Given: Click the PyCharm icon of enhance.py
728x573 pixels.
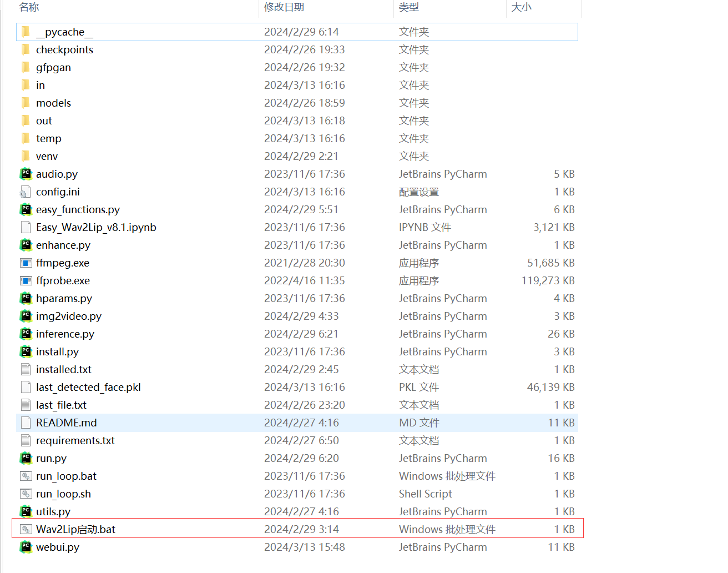Looking at the screenshot, I should [x=26, y=245].
